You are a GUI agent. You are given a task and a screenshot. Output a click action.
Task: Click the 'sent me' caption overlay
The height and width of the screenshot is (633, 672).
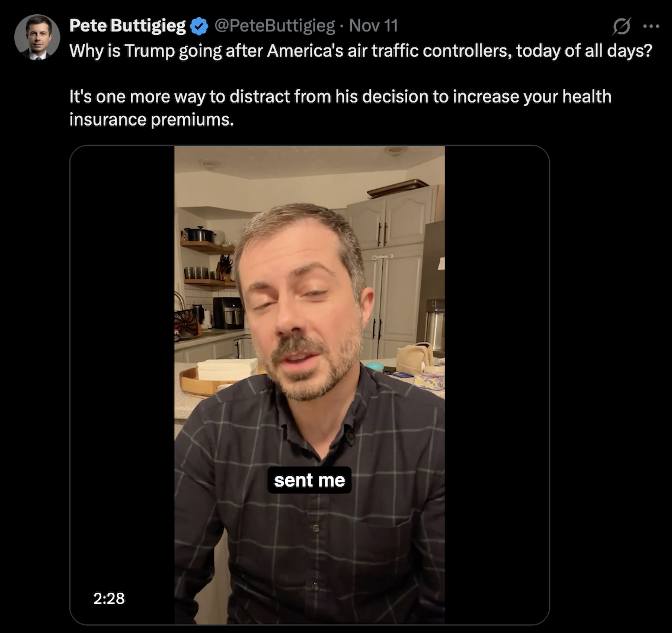click(309, 480)
